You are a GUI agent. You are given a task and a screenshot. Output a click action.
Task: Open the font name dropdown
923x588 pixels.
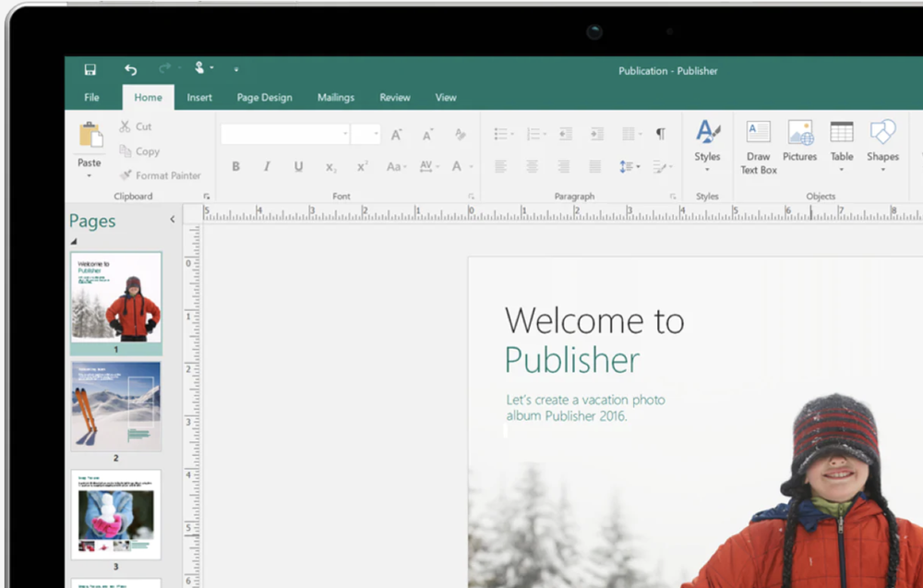(345, 135)
